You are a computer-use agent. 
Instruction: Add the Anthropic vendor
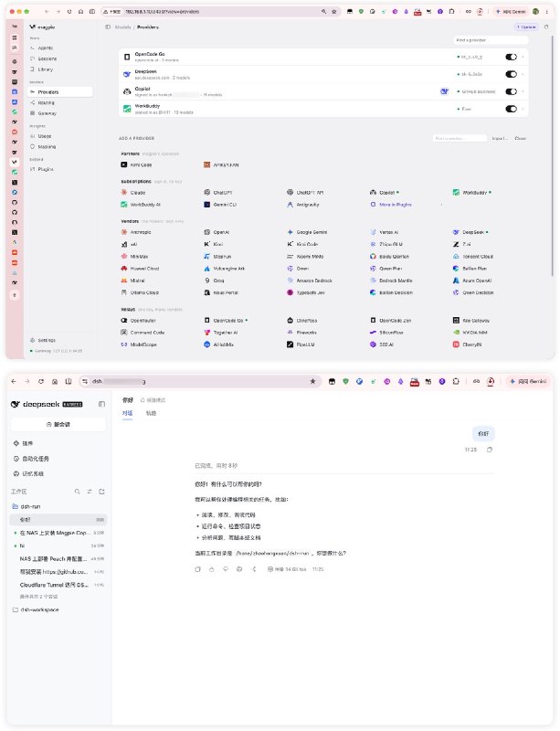coord(136,232)
